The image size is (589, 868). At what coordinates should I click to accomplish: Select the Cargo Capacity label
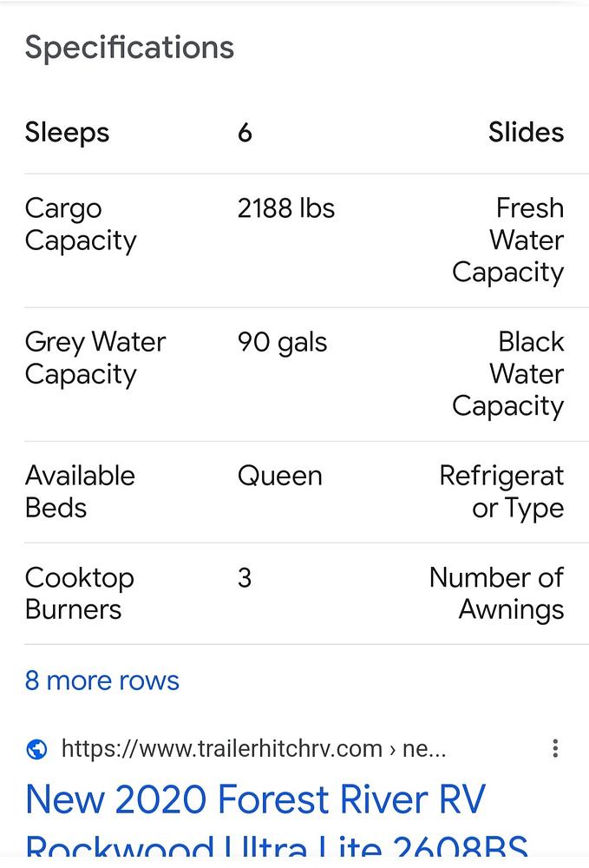pyautogui.click(x=81, y=225)
